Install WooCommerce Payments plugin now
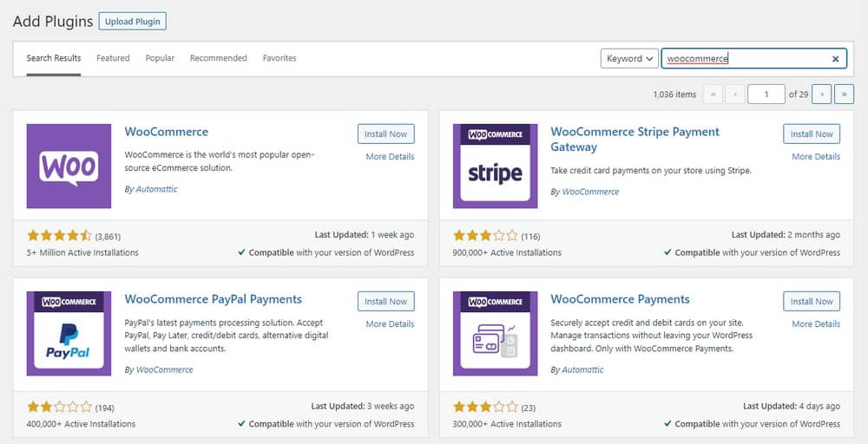The height and width of the screenshot is (444, 868). coord(812,301)
